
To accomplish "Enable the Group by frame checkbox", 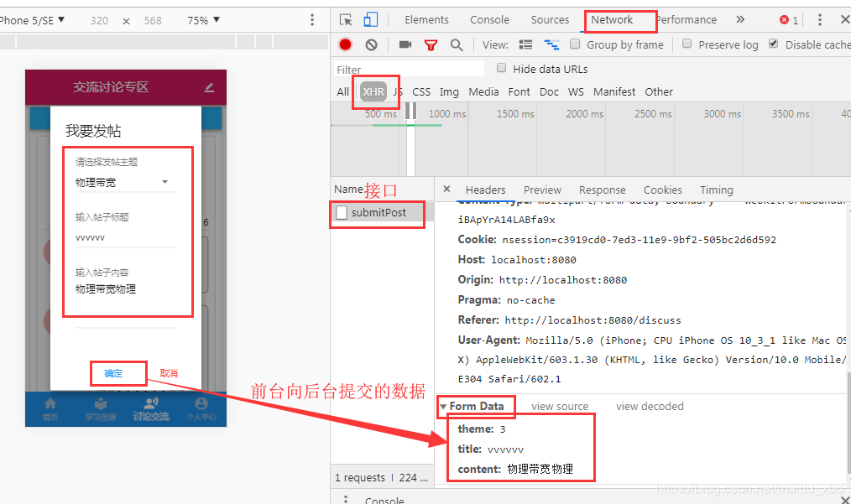I will pos(575,44).
